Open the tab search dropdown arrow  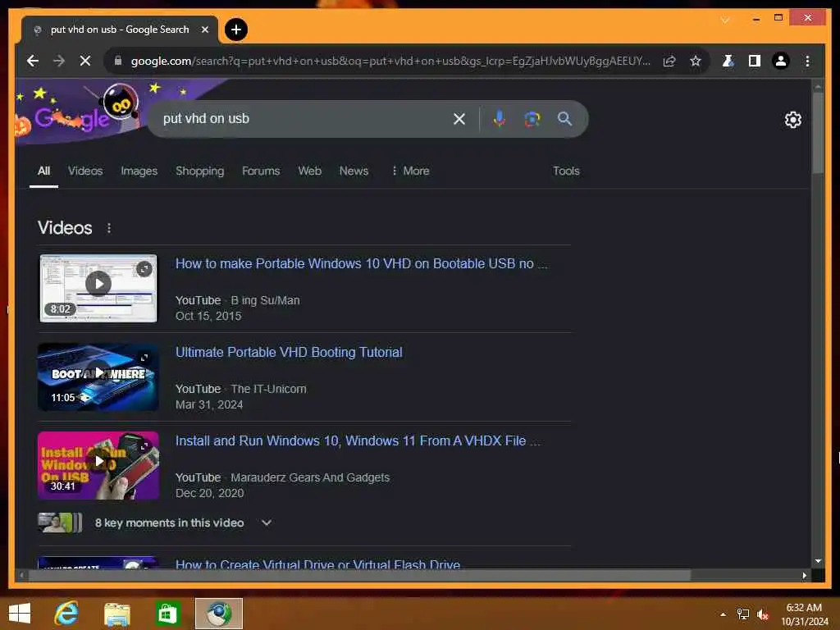[724, 21]
